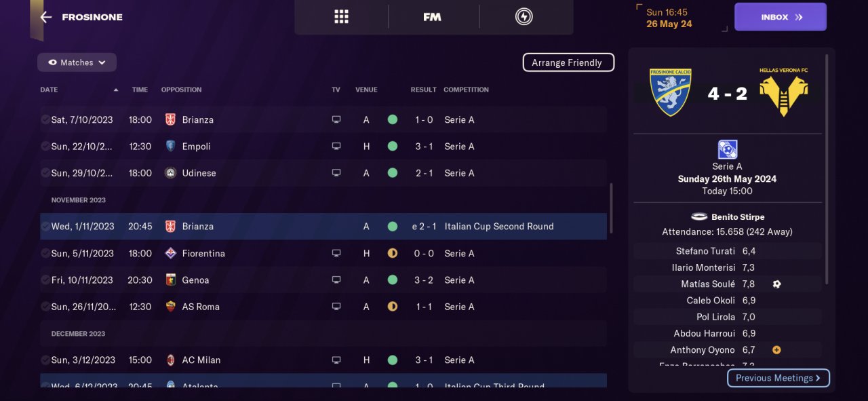Toggle checkmark on AS Roma match row
The image size is (868, 401).
[45, 307]
